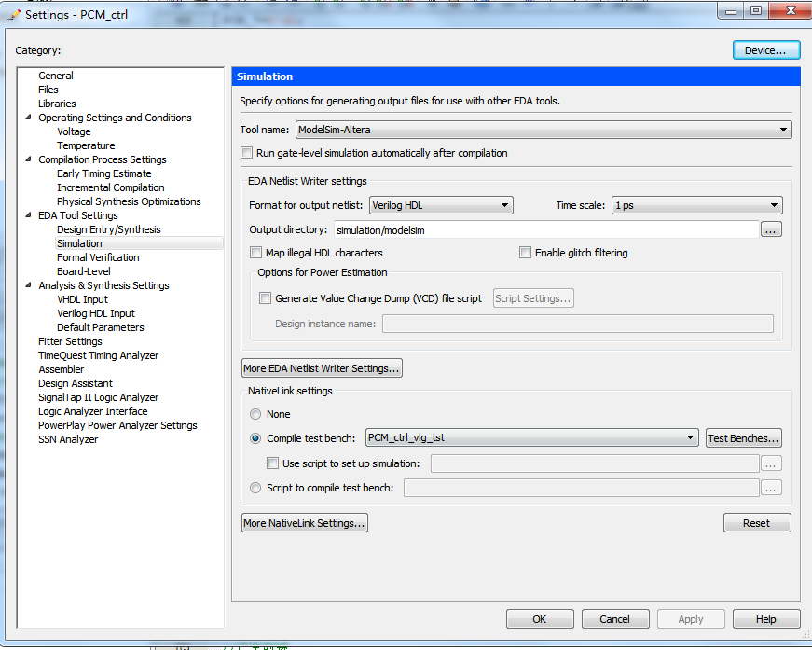Open PowerPlay Power Analyzer Settings

[117, 425]
